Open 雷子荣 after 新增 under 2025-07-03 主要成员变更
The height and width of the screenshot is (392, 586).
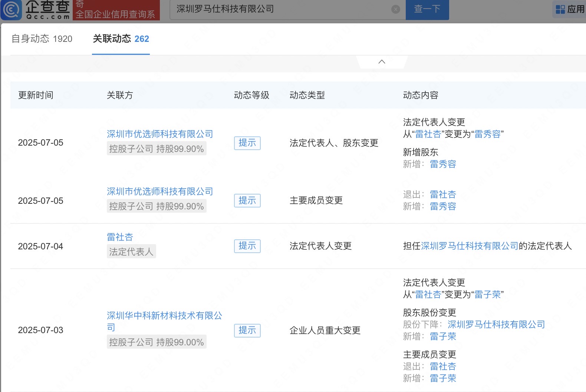[443, 378]
